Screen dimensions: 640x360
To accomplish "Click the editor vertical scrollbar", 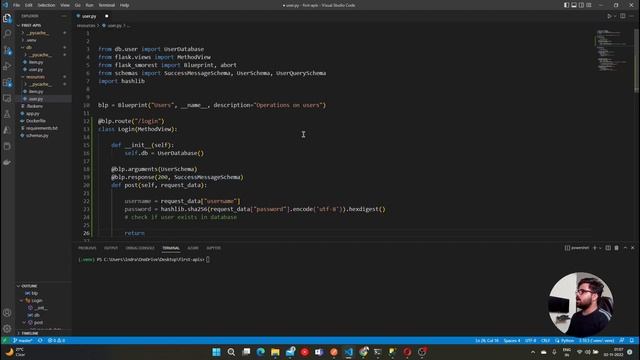I will click(637, 61).
